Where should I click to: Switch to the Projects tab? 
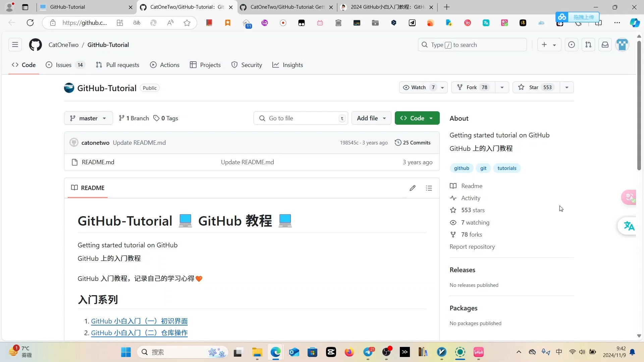click(x=210, y=65)
